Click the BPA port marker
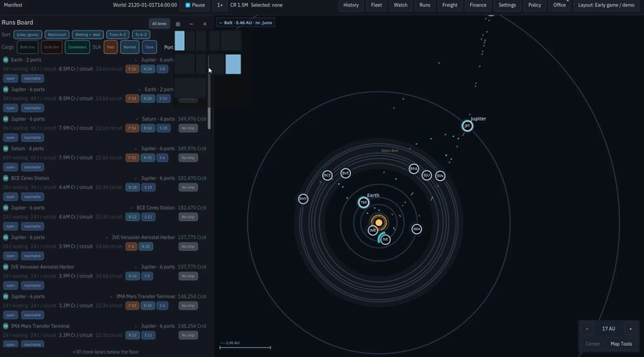 tap(414, 169)
